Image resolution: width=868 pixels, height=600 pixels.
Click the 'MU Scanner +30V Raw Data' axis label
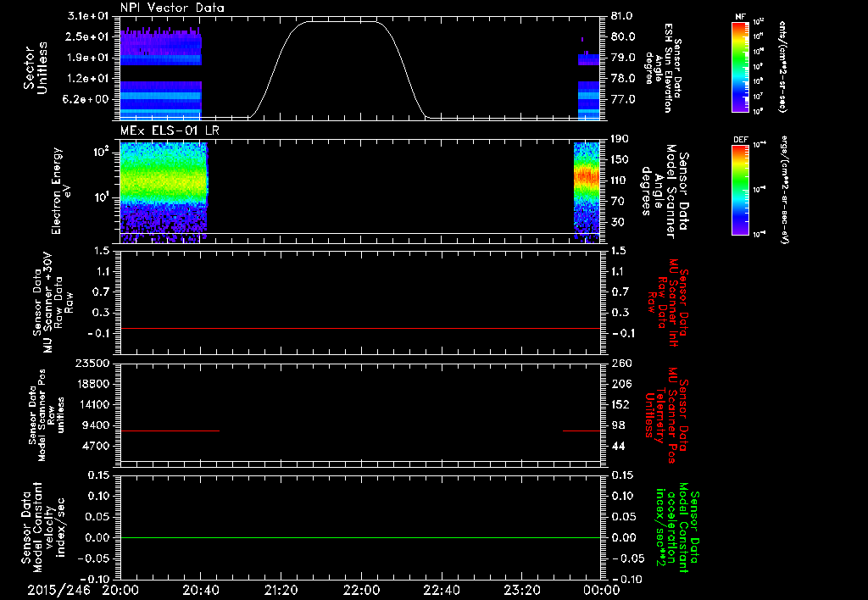coord(52,303)
